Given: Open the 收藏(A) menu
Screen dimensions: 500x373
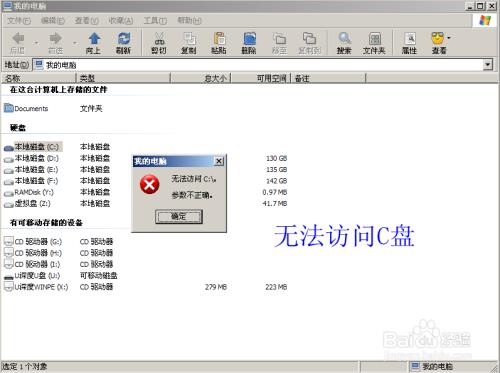Looking at the screenshot, I should tap(121, 21).
